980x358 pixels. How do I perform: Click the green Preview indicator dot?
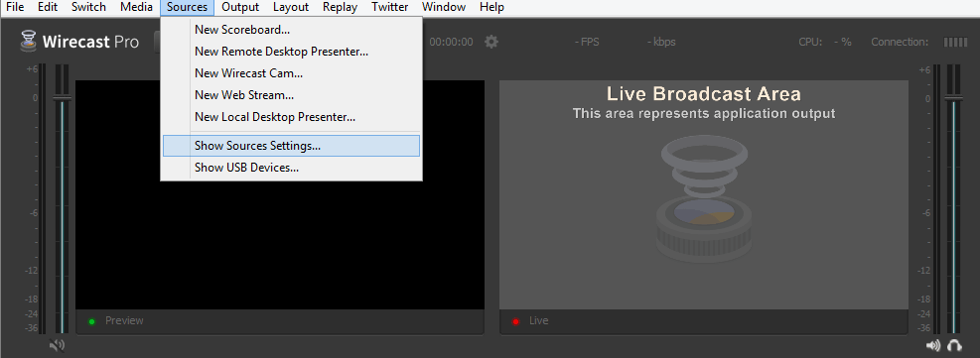[92, 321]
